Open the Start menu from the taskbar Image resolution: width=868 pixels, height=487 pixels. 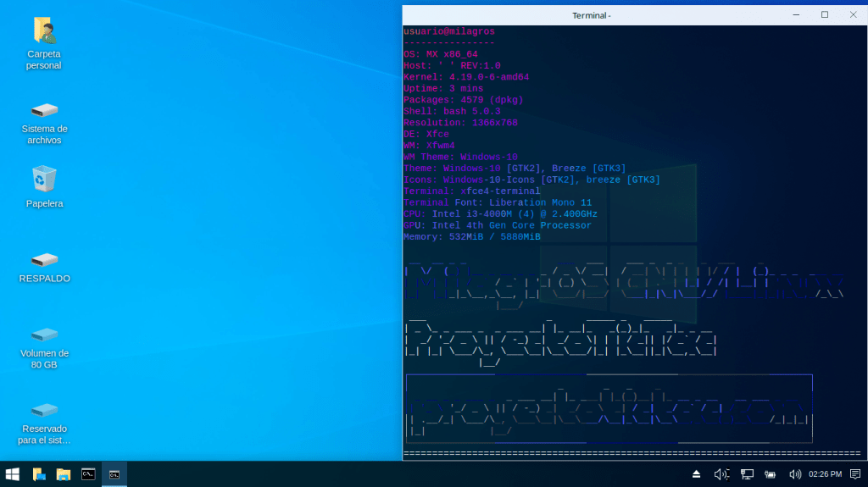coord(13,474)
